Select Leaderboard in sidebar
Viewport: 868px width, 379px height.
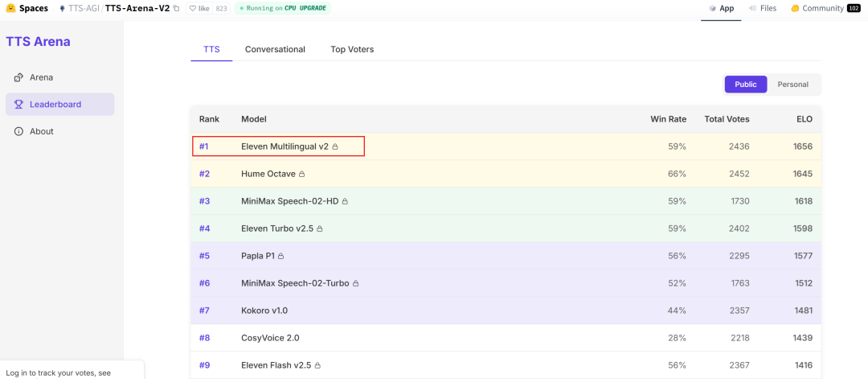pos(59,104)
